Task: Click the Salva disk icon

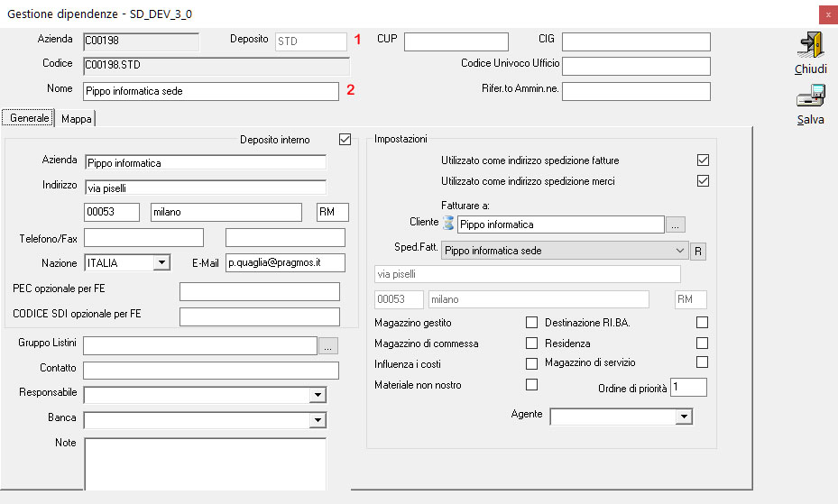Action: 810,96
